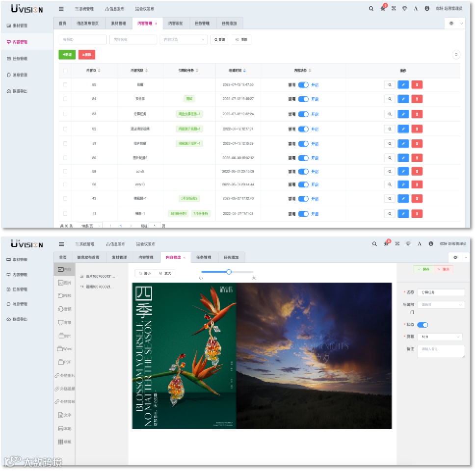This screenshot has height=471, width=476.
Task: Open the search magnifier icon in the list page header
Action: point(371,8)
